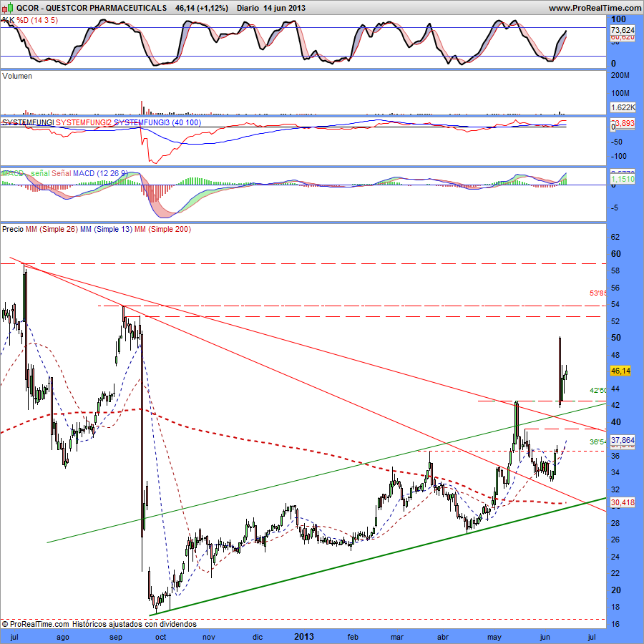The image size is (644, 644).
Task: Click the 1,1510 MACD value tag
Action: (x=623, y=179)
